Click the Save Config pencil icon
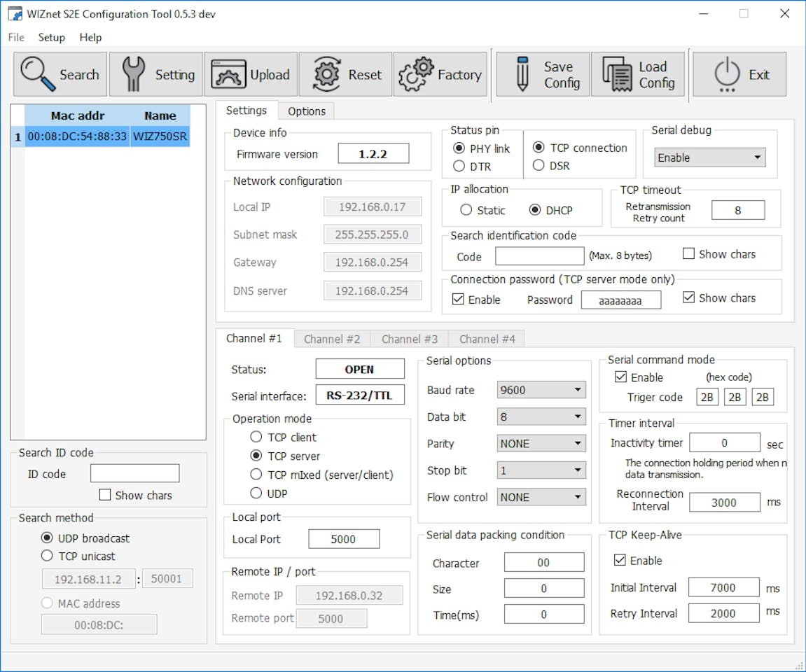This screenshot has width=806, height=672. coord(522,74)
